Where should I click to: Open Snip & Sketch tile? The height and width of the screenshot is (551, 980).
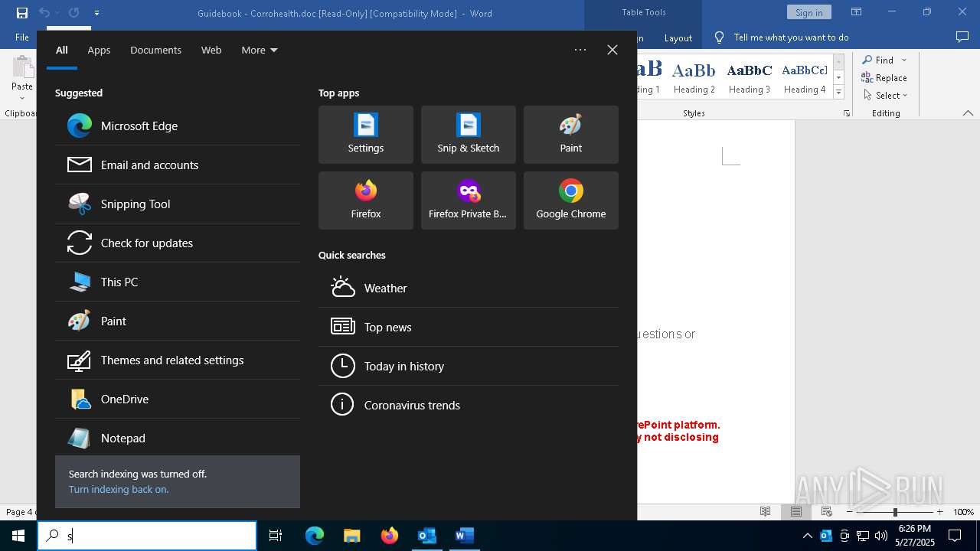[469, 135]
